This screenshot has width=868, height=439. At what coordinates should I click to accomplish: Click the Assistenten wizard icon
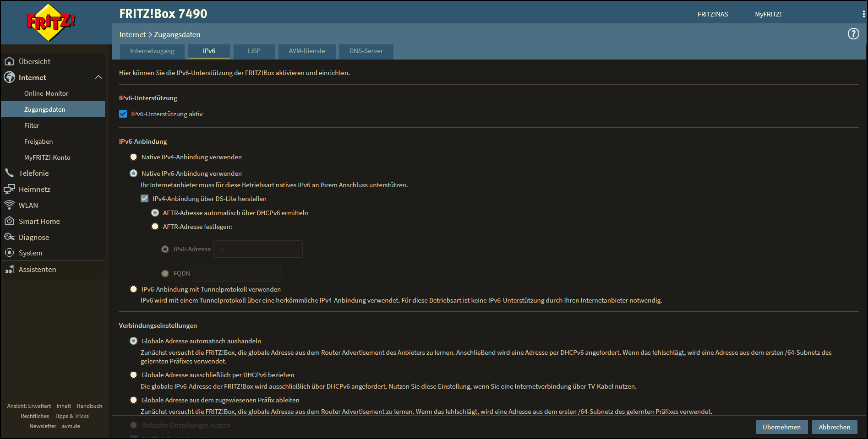click(9, 269)
